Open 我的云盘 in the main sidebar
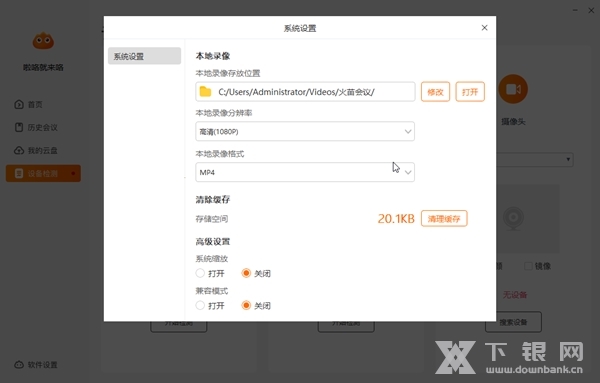 [x=42, y=150]
